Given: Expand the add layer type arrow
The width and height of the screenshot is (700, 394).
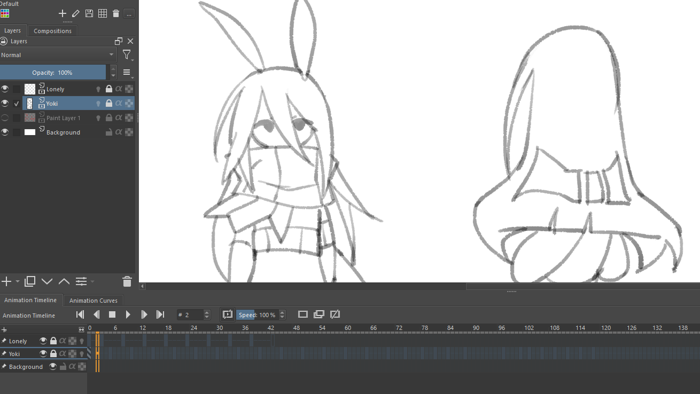Looking at the screenshot, I should (x=17, y=282).
